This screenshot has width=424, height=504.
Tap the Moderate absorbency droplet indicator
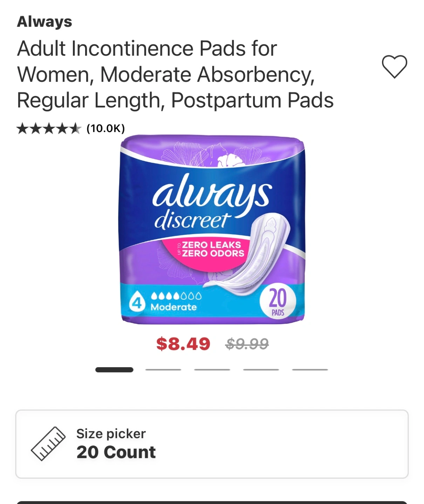(x=176, y=296)
